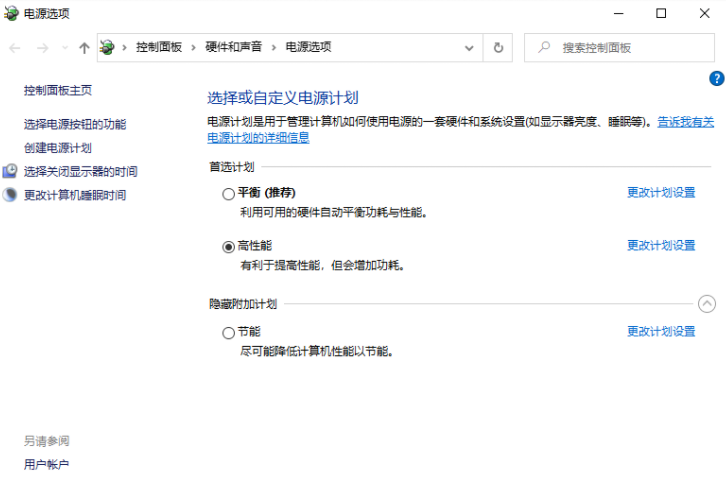Click the blue help question mark icon
The height and width of the screenshot is (483, 726).
coord(716,78)
